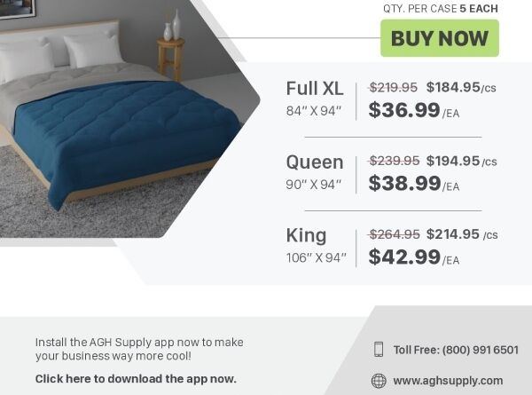This screenshot has height=395, width=532.
Task: Click the crossed-out $219.95 price
Action: click(x=394, y=87)
